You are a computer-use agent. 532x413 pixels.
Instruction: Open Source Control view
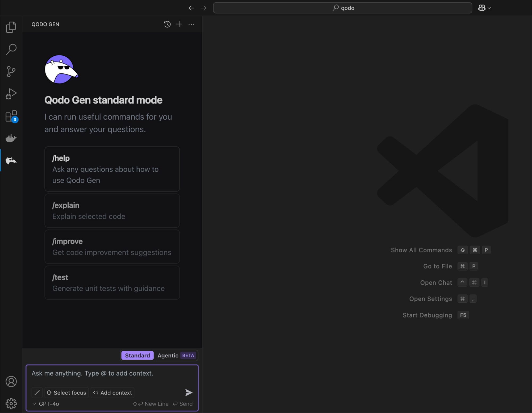(x=11, y=72)
